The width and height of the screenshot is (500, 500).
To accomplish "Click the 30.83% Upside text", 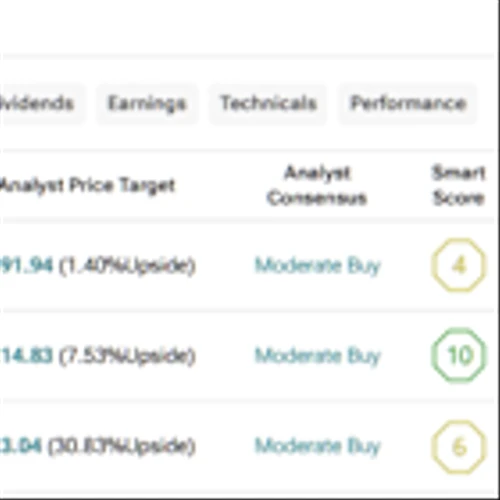I will [122, 447].
